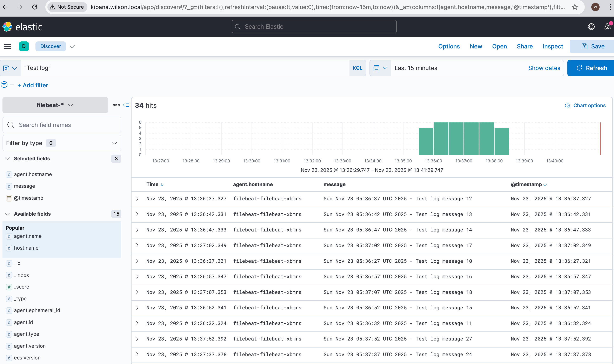
Task: Open the Kibana navigation hamburger menu
Action: click(x=7, y=46)
